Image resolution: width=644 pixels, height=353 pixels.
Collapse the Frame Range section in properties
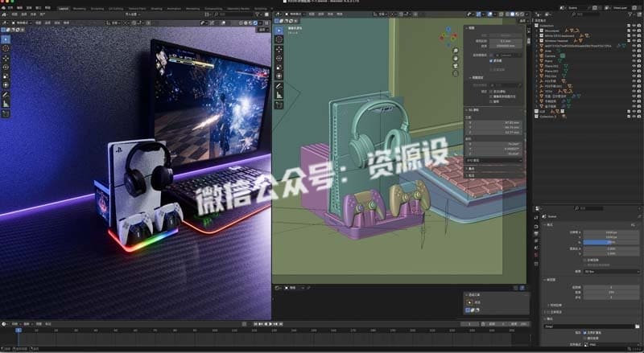click(546, 280)
